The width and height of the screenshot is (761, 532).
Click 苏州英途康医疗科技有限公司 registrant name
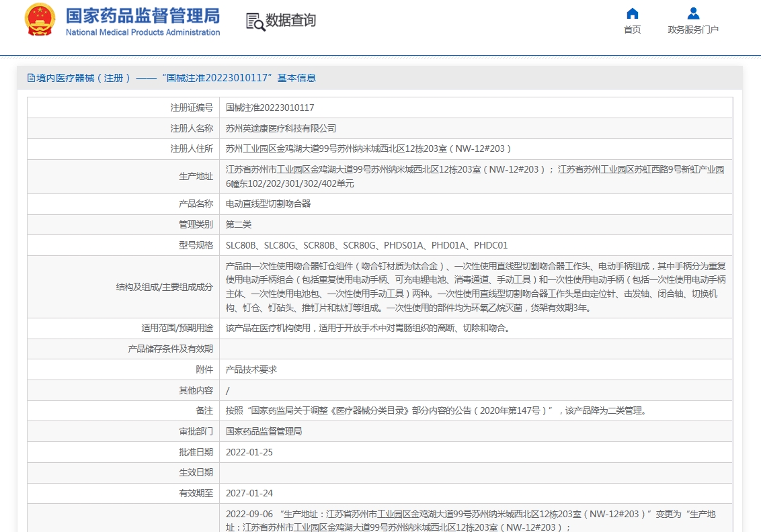pyautogui.click(x=281, y=128)
